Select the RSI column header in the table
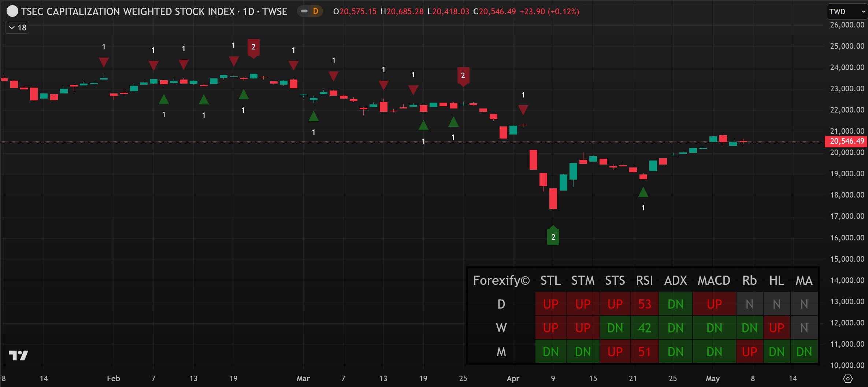Viewport: 868px width, 387px height. [644, 280]
